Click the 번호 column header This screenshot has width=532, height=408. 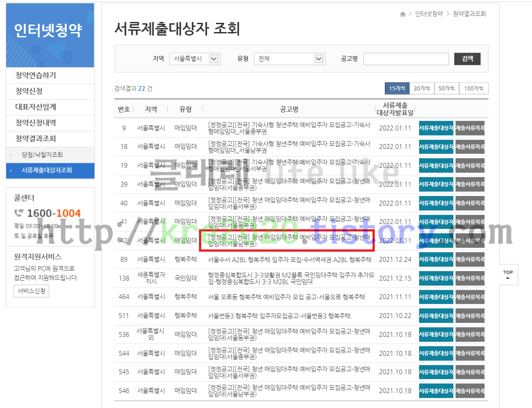point(124,109)
